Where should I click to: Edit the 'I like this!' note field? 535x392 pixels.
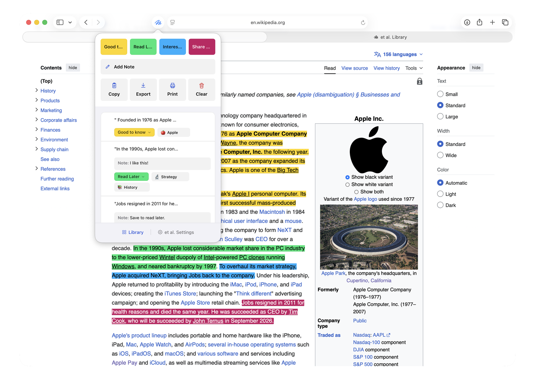[x=162, y=163]
